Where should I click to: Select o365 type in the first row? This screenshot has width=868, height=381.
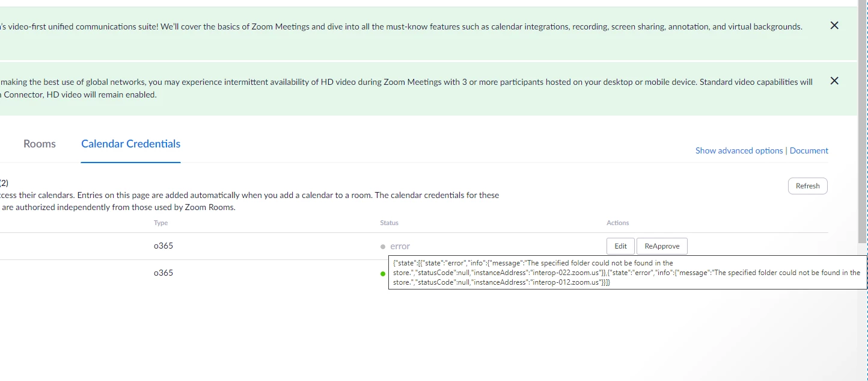(164, 246)
